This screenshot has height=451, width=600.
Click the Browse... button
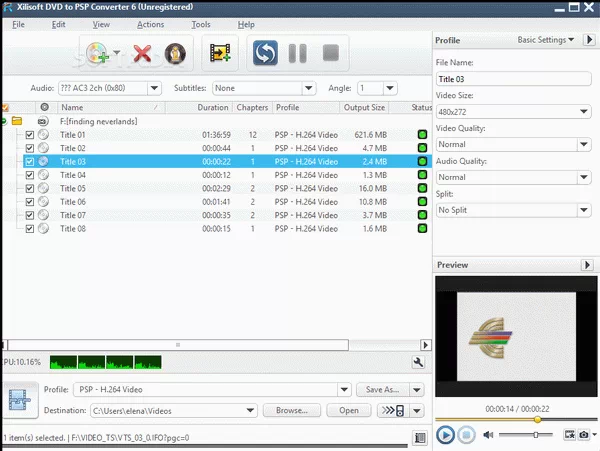tap(291, 410)
